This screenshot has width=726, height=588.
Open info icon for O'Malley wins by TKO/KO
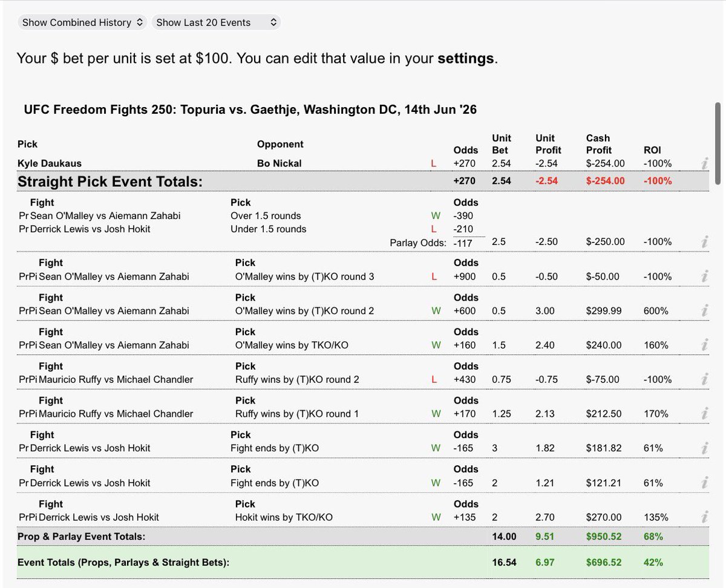[705, 345]
